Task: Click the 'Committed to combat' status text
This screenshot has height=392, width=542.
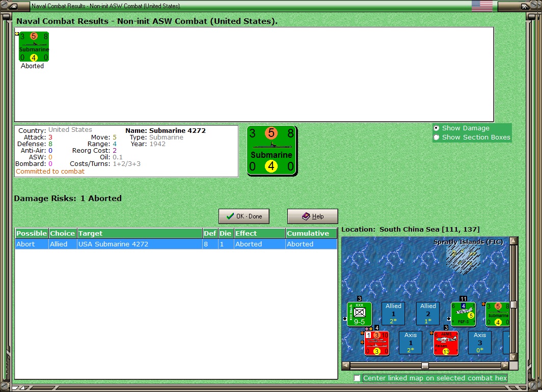Action: click(x=50, y=171)
